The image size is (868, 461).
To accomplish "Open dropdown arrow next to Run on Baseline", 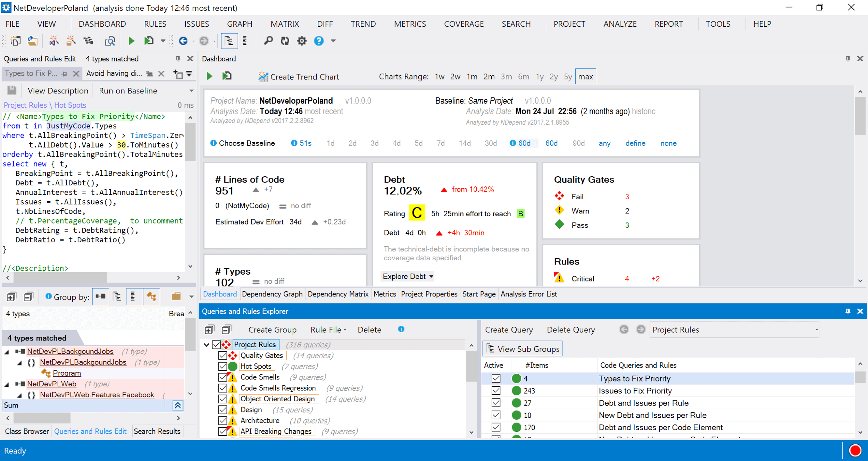I will (191, 91).
